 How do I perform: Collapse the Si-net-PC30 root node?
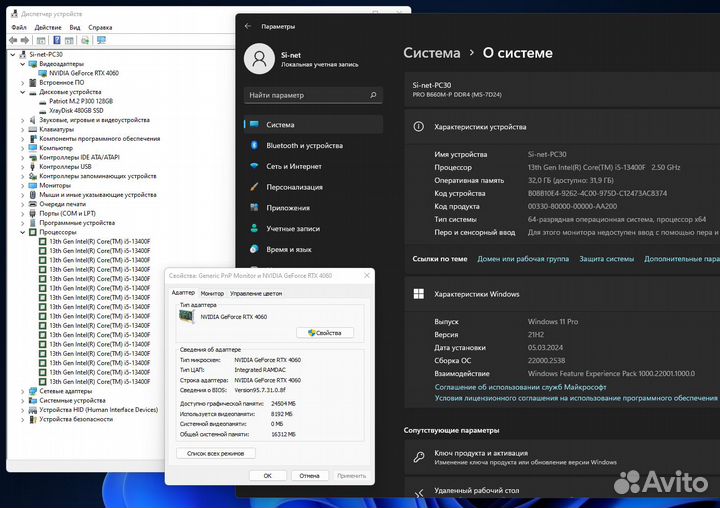point(13,55)
